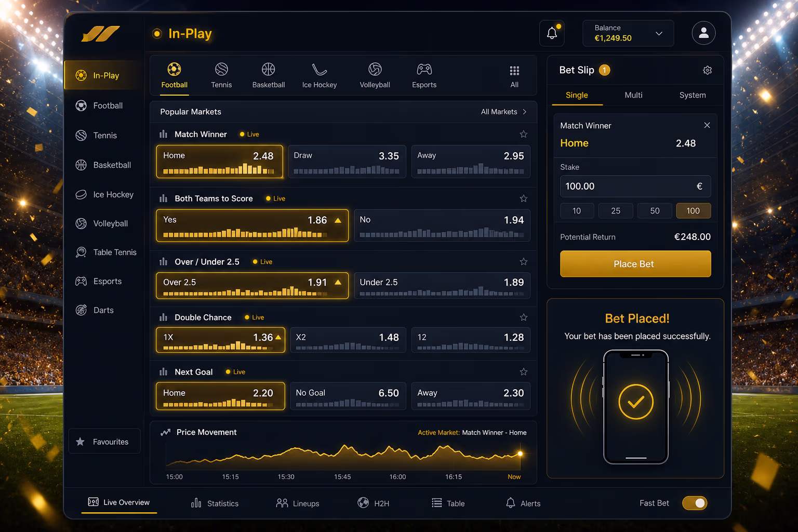Favourite the Double Chance market star
This screenshot has height=532, width=798.
523,317
